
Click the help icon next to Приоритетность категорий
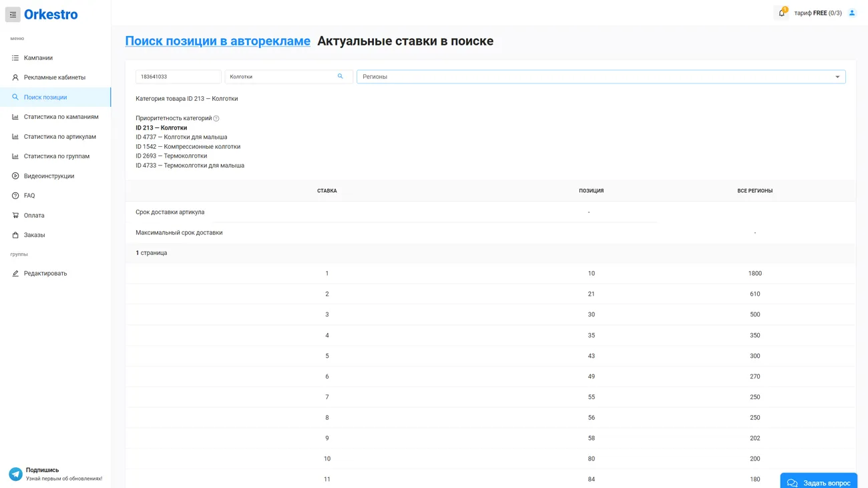pos(216,119)
